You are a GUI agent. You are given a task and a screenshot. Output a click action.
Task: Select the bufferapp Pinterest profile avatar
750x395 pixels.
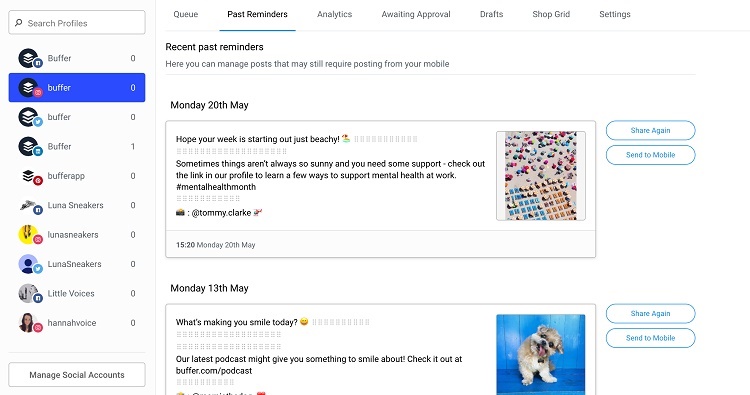30,176
